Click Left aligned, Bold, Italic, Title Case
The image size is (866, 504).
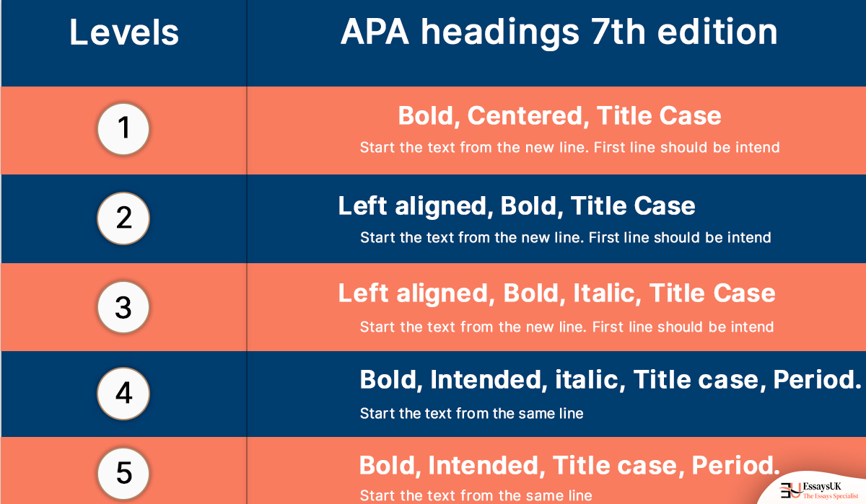click(x=556, y=293)
